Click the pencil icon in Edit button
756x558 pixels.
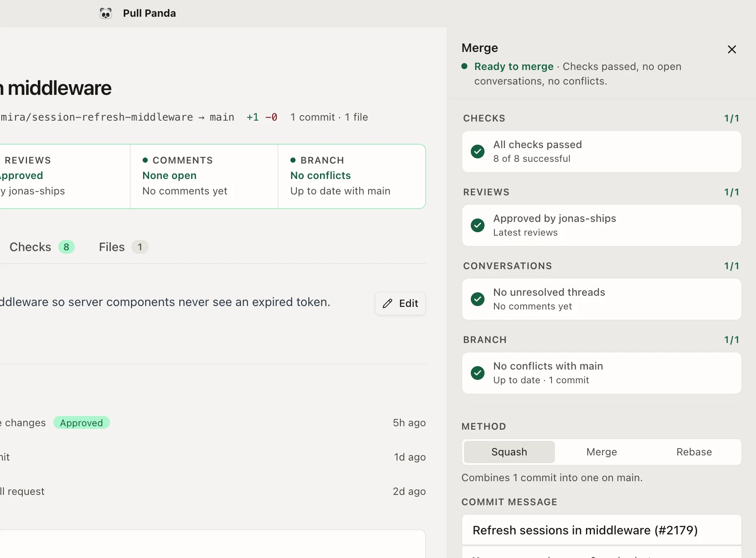tap(387, 303)
